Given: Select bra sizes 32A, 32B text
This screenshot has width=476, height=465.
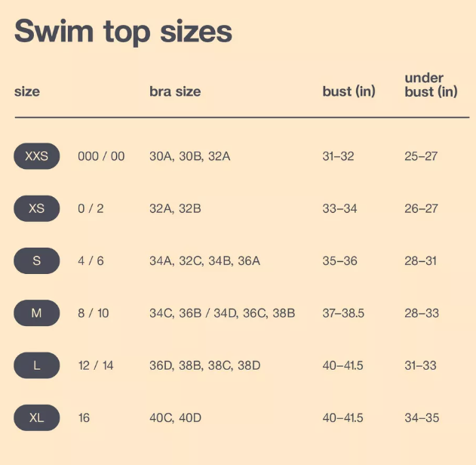Looking at the screenshot, I should (x=175, y=208).
